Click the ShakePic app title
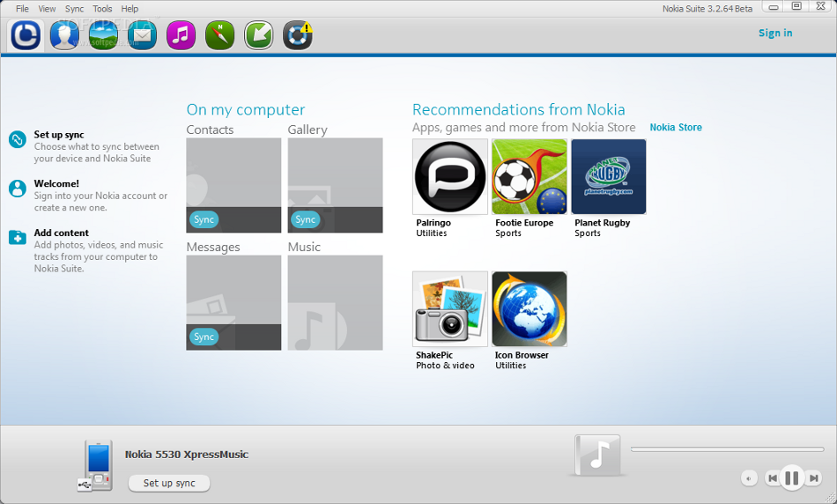 pos(434,355)
